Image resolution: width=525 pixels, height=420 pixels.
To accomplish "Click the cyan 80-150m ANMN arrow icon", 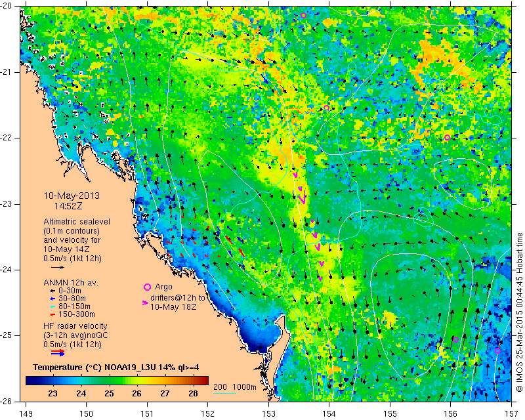I will click(52, 306).
